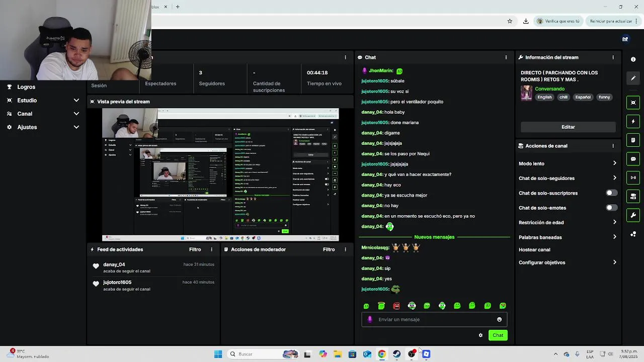644x362 pixels.
Task: Expand the Canal sidebar section
Action: tap(76, 114)
